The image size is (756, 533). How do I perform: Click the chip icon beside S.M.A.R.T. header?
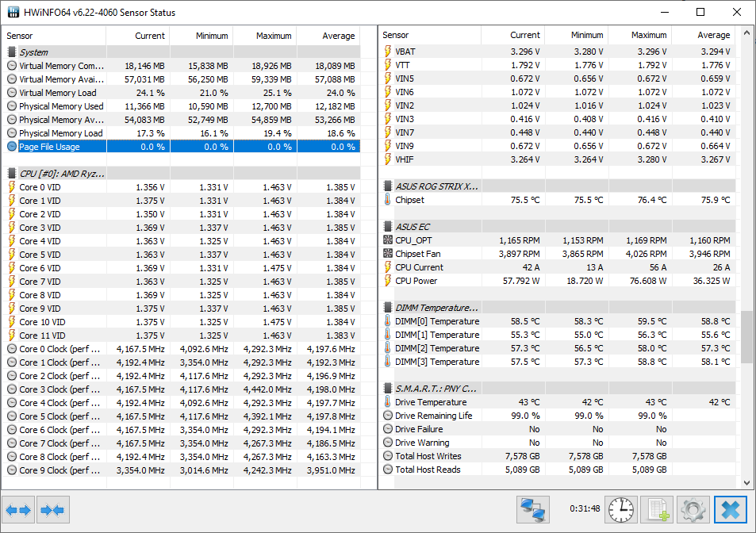pos(388,389)
